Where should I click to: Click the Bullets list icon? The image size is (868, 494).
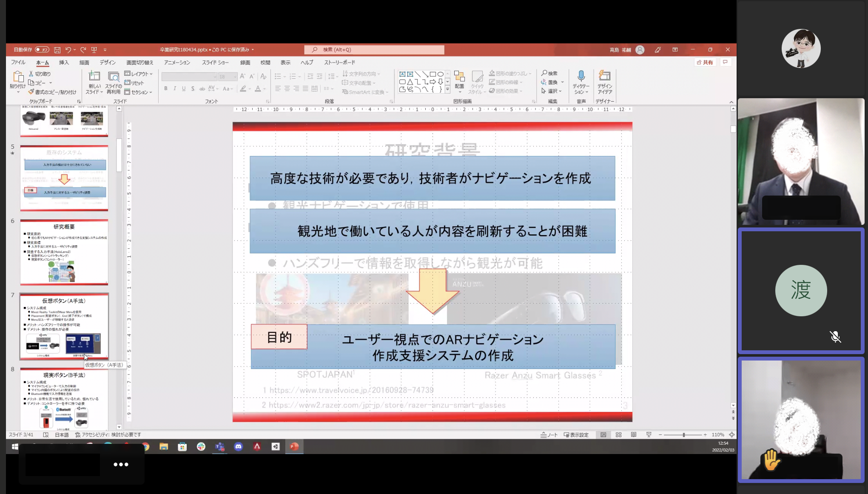coord(278,77)
